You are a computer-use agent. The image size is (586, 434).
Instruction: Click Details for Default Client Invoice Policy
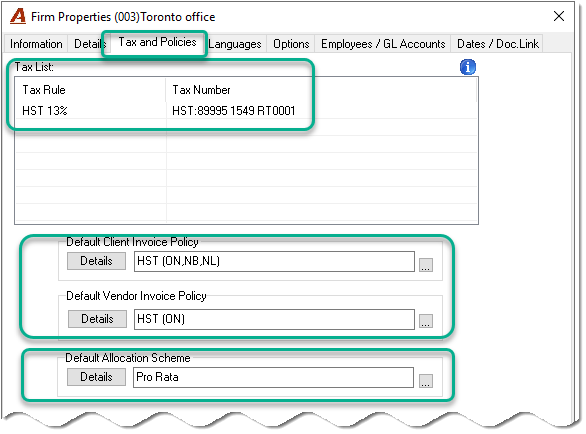pos(96,261)
